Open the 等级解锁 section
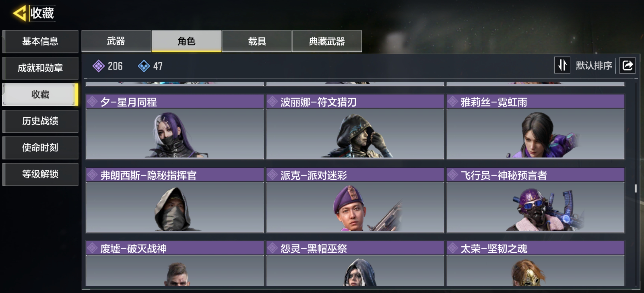The image size is (644, 293). [x=40, y=174]
